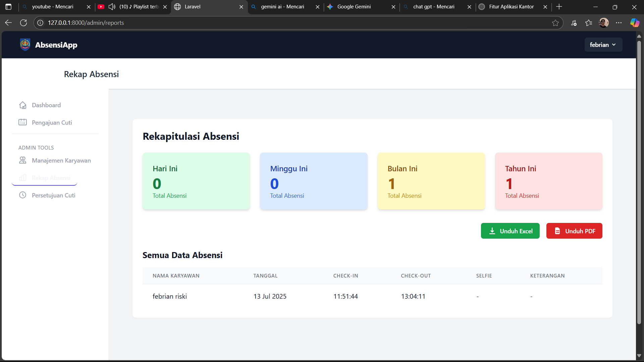Image resolution: width=644 pixels, height=362 pixels.
Task: Mute the YouTube playlist tab audio
Action: [x=112, y=7]
